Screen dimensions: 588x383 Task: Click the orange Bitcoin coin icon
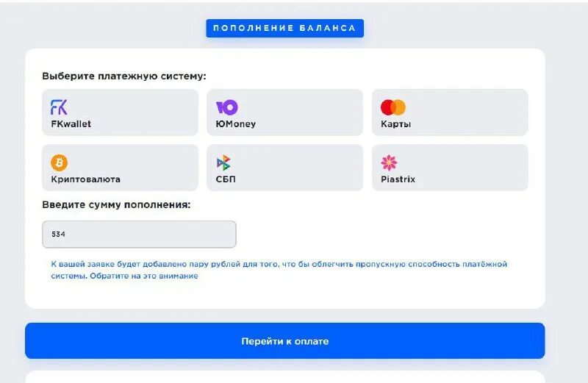(x=60, y=162)
